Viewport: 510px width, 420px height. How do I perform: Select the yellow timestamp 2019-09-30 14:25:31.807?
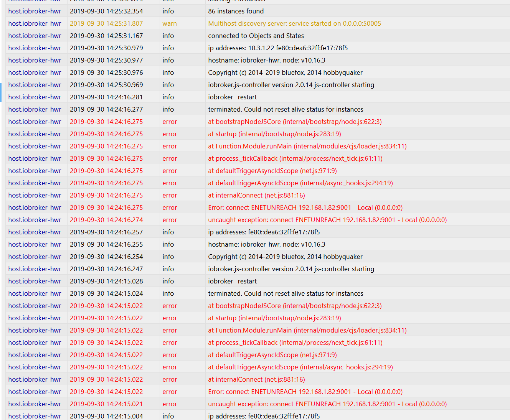tap(106, 23)
